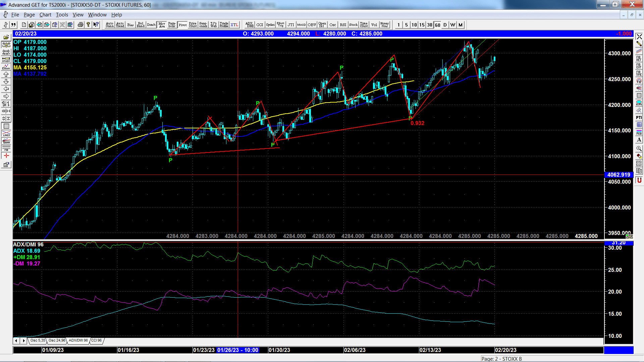Viewport: 644px width, 362px height.
Task: Select the GANN angles tool
Action: click(x=6, y=141)
